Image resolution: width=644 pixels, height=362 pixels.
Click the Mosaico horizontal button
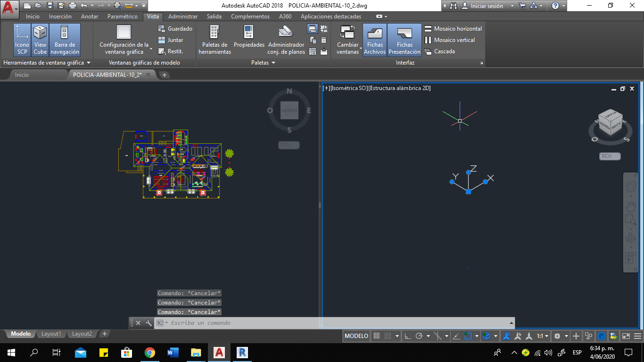tap(453, 28)
